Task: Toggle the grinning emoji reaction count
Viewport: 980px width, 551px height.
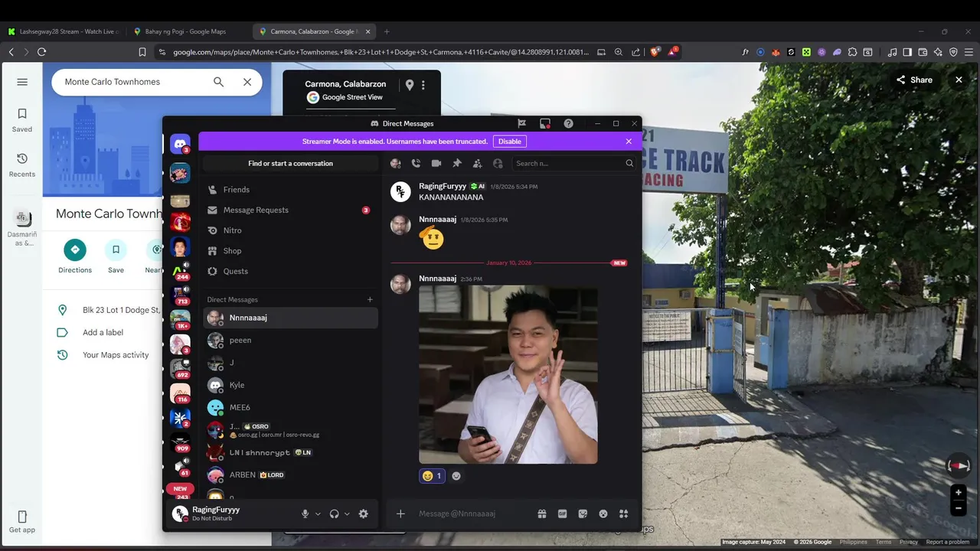Action: (x=432, y=476)
